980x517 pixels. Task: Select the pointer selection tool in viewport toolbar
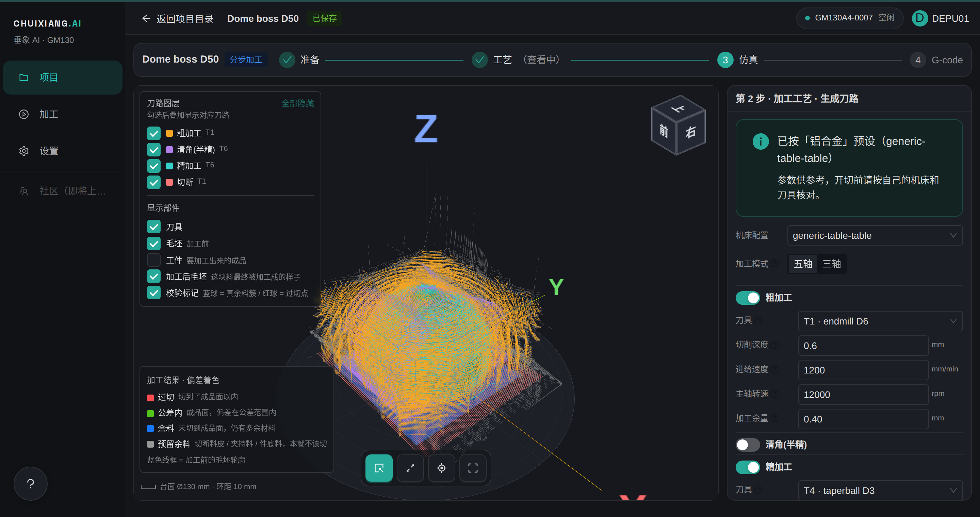click(x=378, y=468)
